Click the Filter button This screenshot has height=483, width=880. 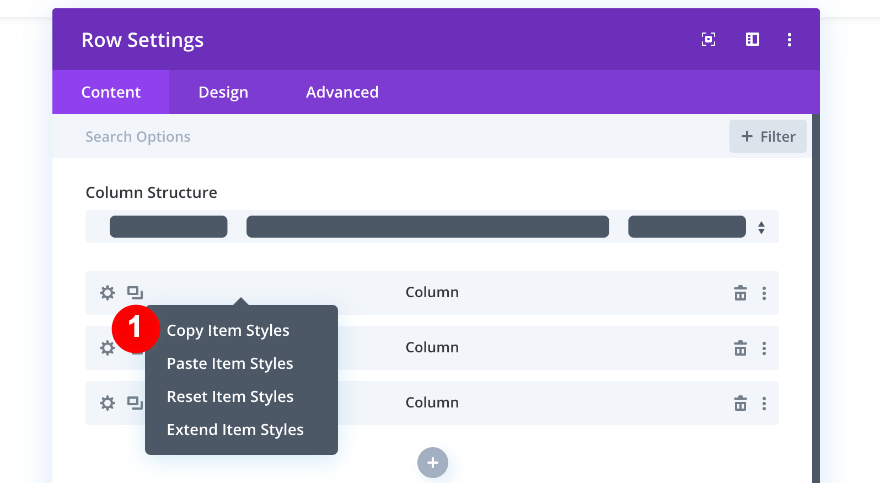pyautogui.click(x=768, y=137)
